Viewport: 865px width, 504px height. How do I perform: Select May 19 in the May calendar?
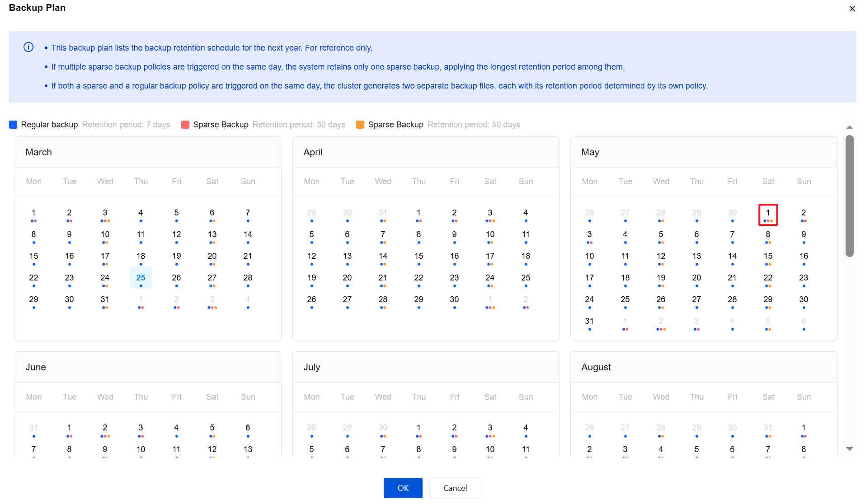click(661, 278)
